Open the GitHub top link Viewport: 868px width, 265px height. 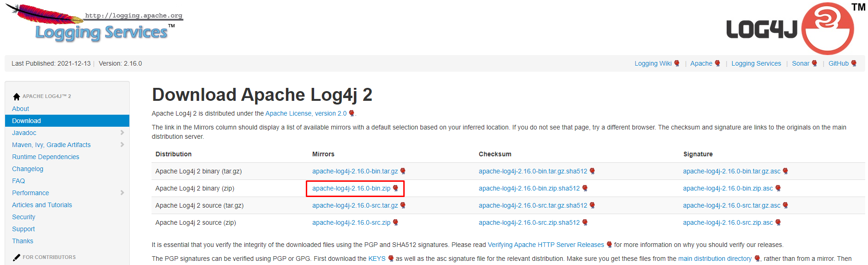point(838,63)
